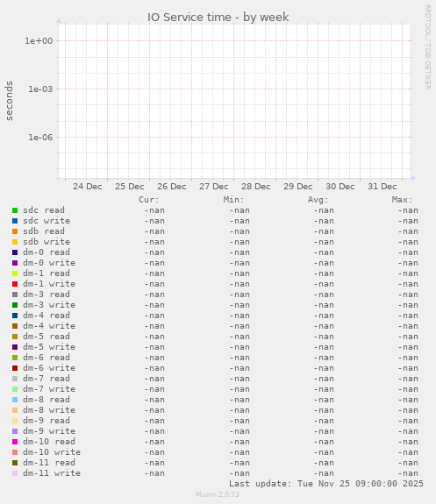Click the graph title 'IO Service time - by week'

pyautogui.click(x=218, y=17)
